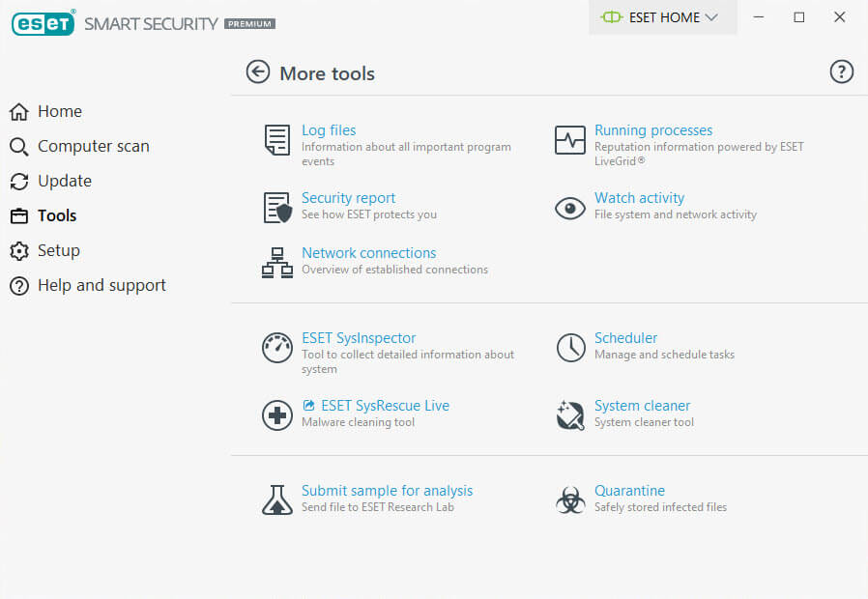This screenshot has height=599, width=868.
Task: Click text 'Information about all important program events'
Action: 406,155
